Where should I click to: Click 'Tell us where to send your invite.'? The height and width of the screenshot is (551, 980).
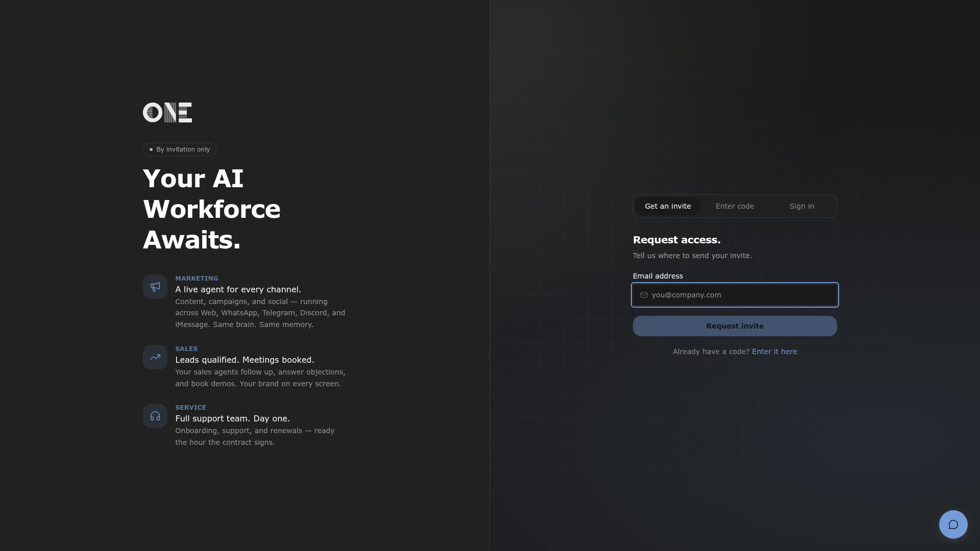pos(692,256)
